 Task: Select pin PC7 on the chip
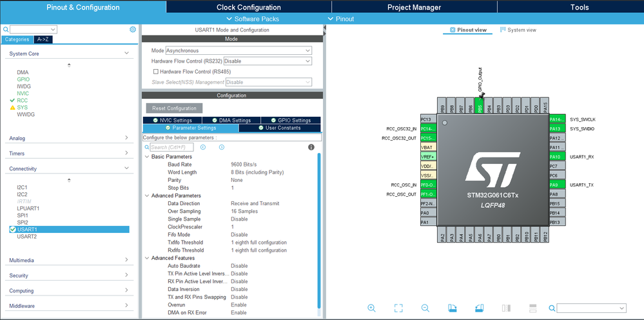(558, 166)
